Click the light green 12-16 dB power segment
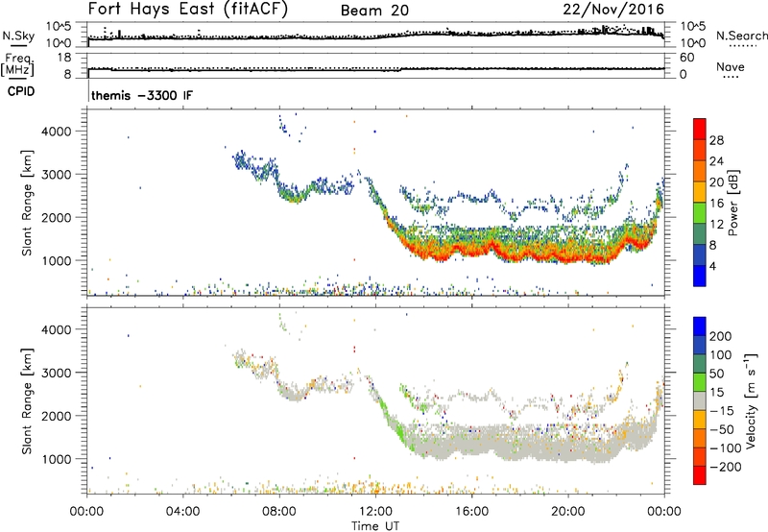Viewport: 768px width, 532px height. pos(700,213)
